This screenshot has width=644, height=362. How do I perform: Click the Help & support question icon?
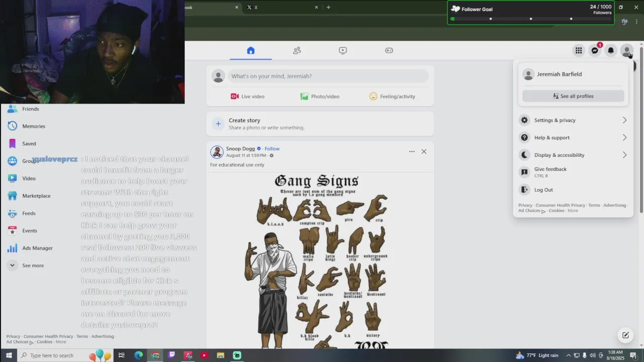524,138
